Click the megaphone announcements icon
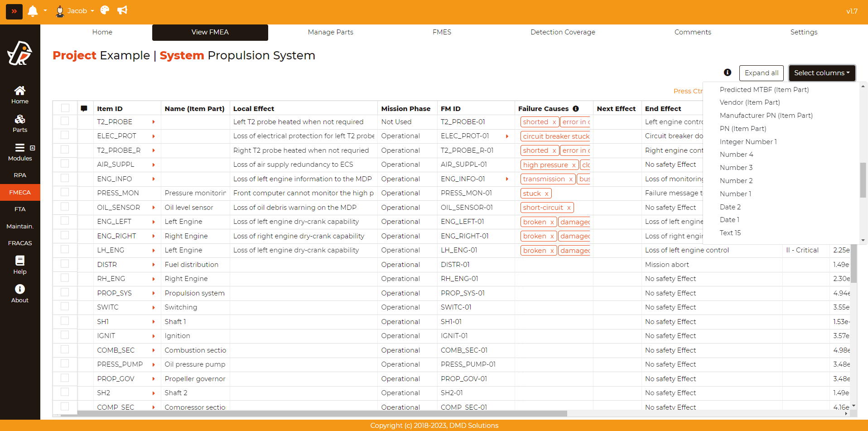The width and height of the screenshot is (868, 431). pyautogui.click(x=122, y=10)
